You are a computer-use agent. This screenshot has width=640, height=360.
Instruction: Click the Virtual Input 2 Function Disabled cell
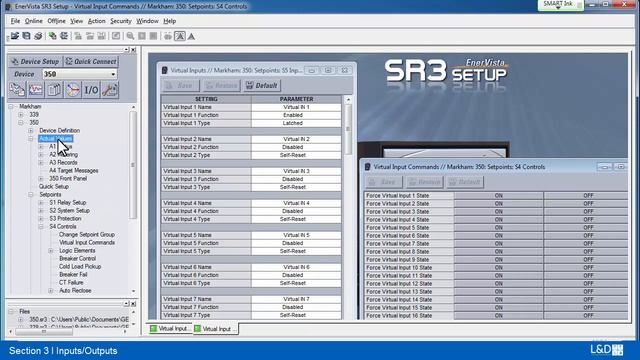(296, 147)
